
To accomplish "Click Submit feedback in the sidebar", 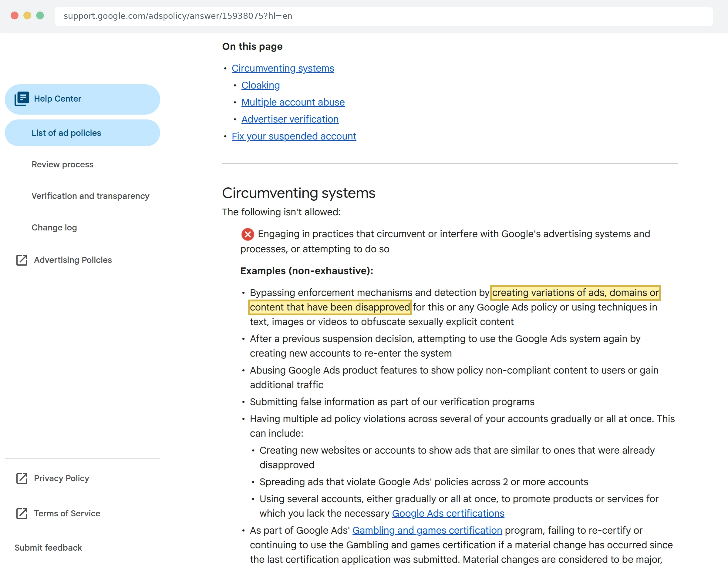I will (x=48, y=548).
